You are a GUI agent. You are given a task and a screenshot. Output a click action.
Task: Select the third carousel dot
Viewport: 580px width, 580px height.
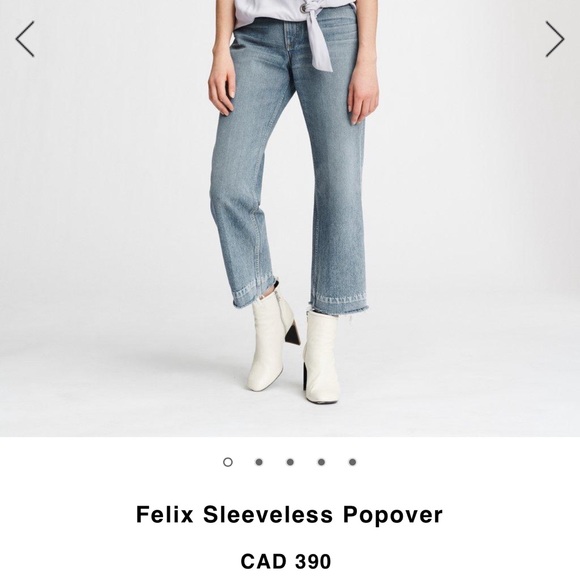(x=290, y=462)
